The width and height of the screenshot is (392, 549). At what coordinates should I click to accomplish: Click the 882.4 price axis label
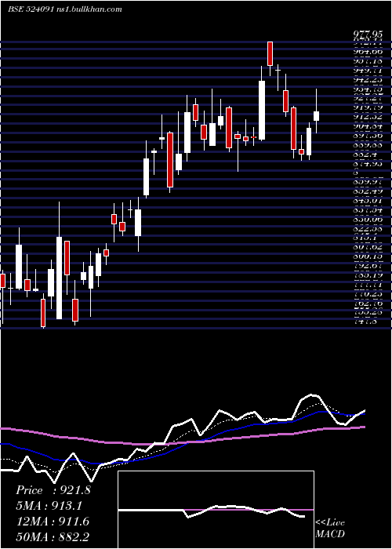coord(365,154)
